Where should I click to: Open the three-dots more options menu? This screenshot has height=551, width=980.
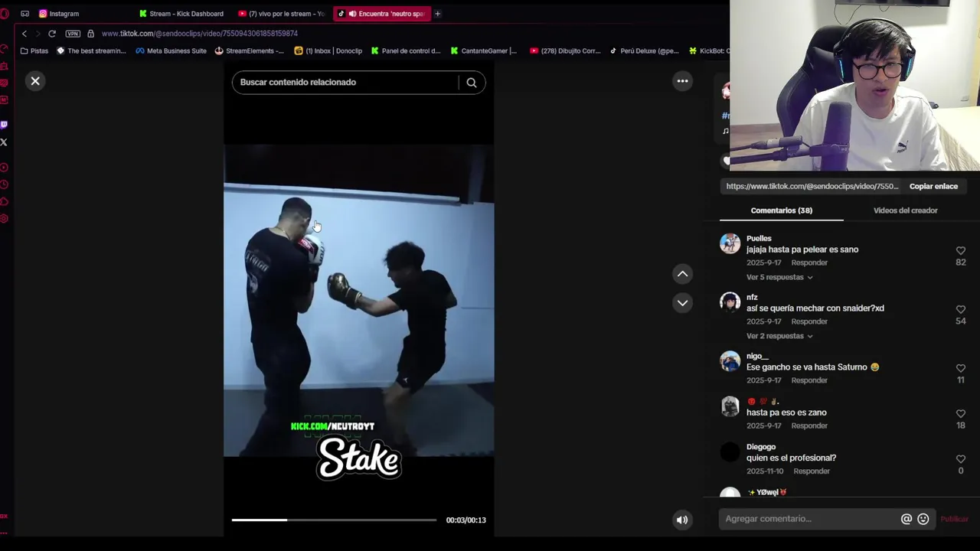(682, 81)
